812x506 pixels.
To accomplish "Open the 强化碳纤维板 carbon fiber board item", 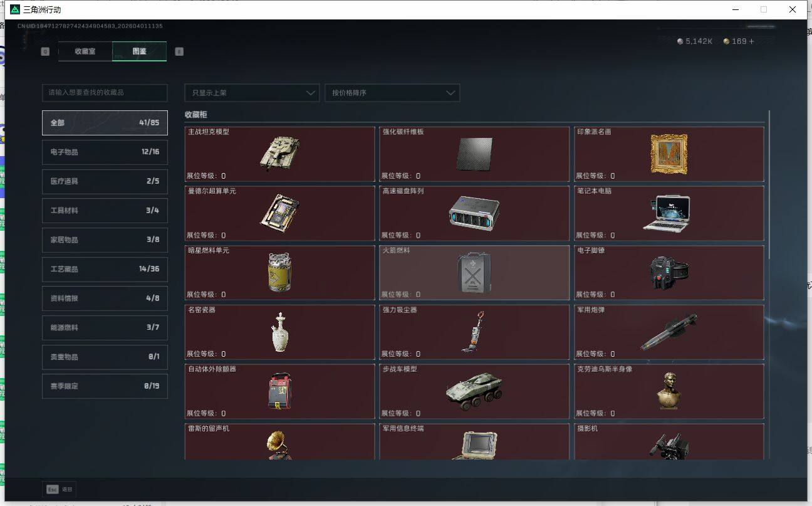I will pos(474,154).
